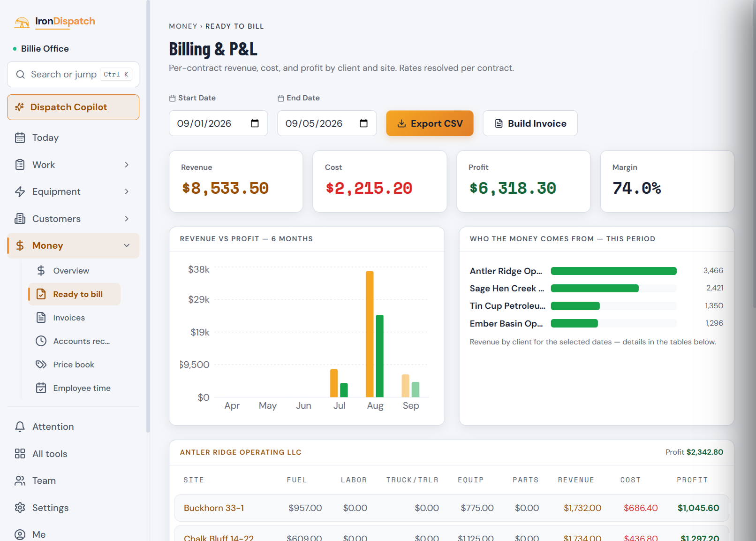Click the Sage Hen Creek revenue bar

(595, 288)
